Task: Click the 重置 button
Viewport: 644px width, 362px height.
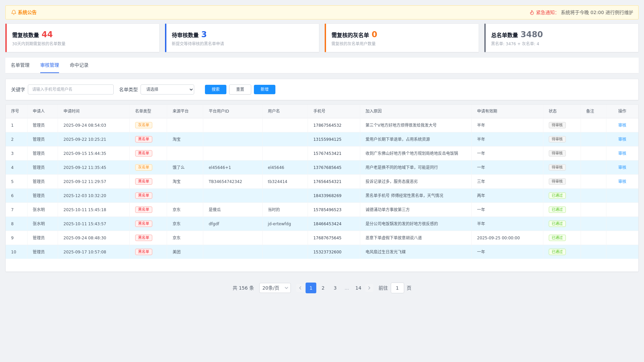Action: pyautogui.click(x=240, y=89)
